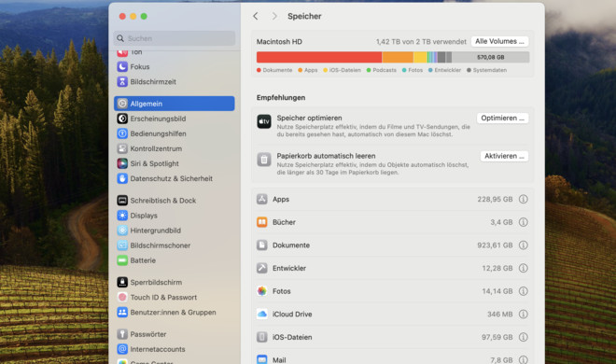
Task: Click the Suchen search field
Action: pyautogui.click(x=175, y=38)
